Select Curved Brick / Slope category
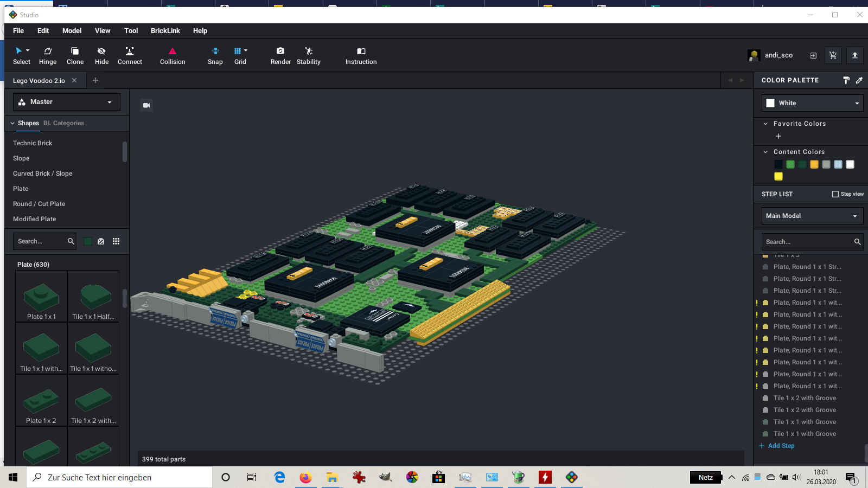Image resolution: width=868 pixels, height=488 pixels. coord(43,174)
